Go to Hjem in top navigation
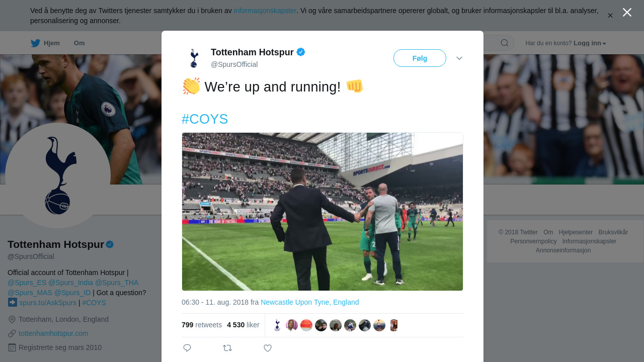The width and height of the screenshot is (644, 362). pos(51,43)
